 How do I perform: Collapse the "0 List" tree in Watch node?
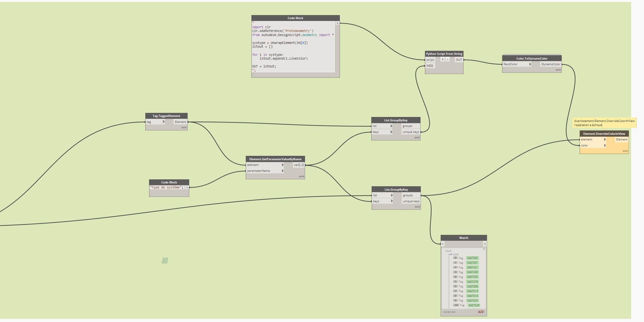[449, 254]
